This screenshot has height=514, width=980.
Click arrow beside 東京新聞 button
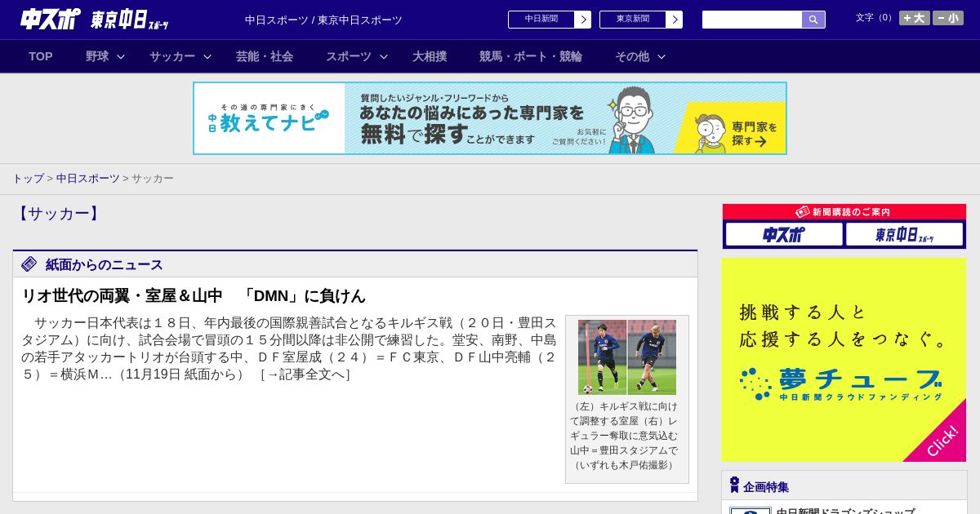point(675,20)
